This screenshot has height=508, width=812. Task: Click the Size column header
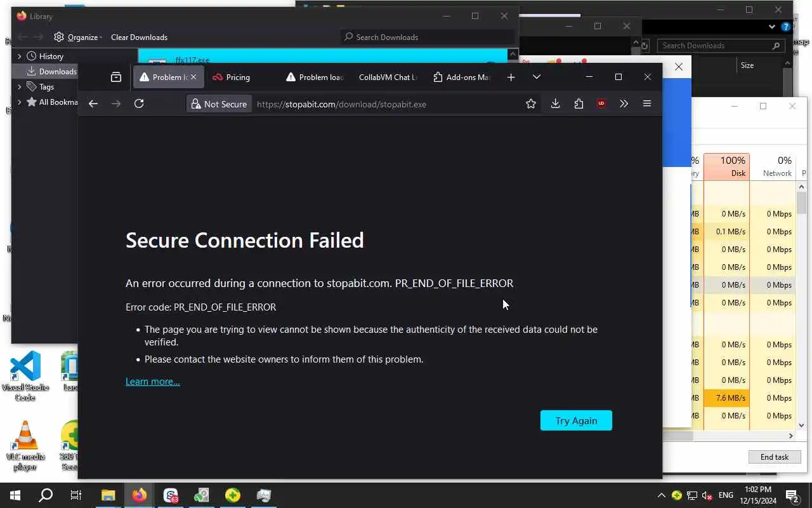(747, 65)
